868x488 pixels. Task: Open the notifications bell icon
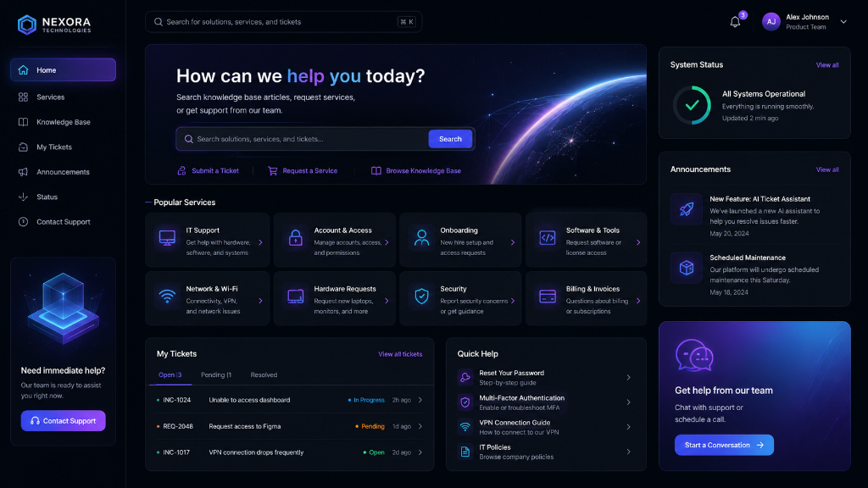[x=735, y=22]
